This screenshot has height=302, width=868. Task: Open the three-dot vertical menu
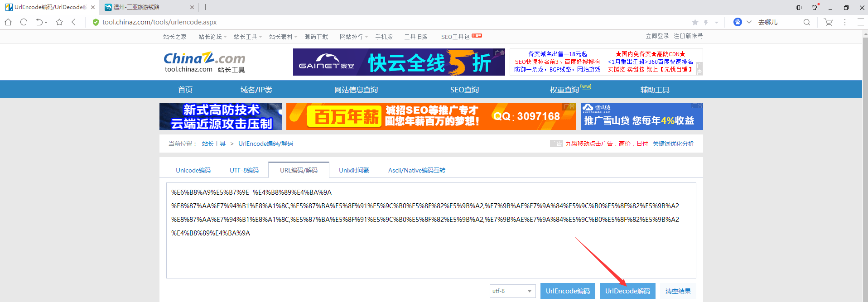(845, 22)
